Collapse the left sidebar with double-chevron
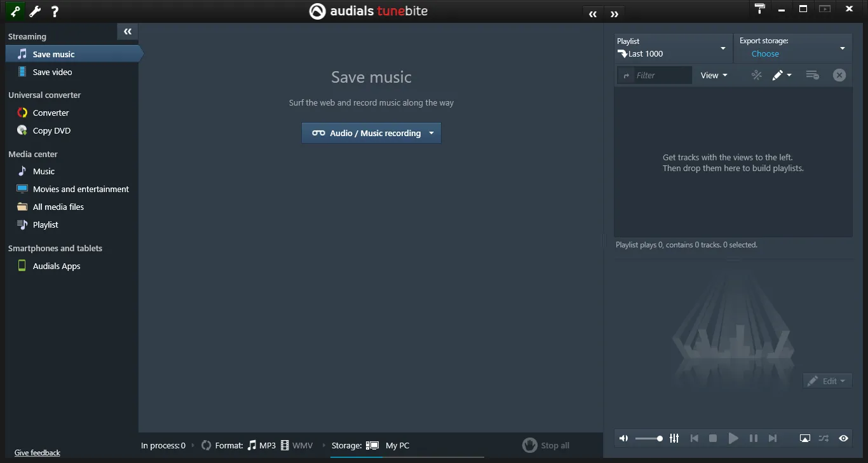The height and width of the screenshot is (463, 868). coord(127,31)
